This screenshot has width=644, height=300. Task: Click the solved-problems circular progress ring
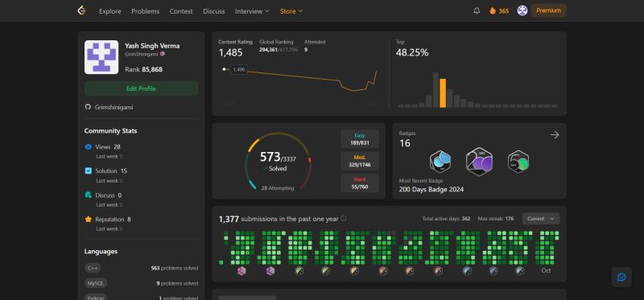[278, 162]
